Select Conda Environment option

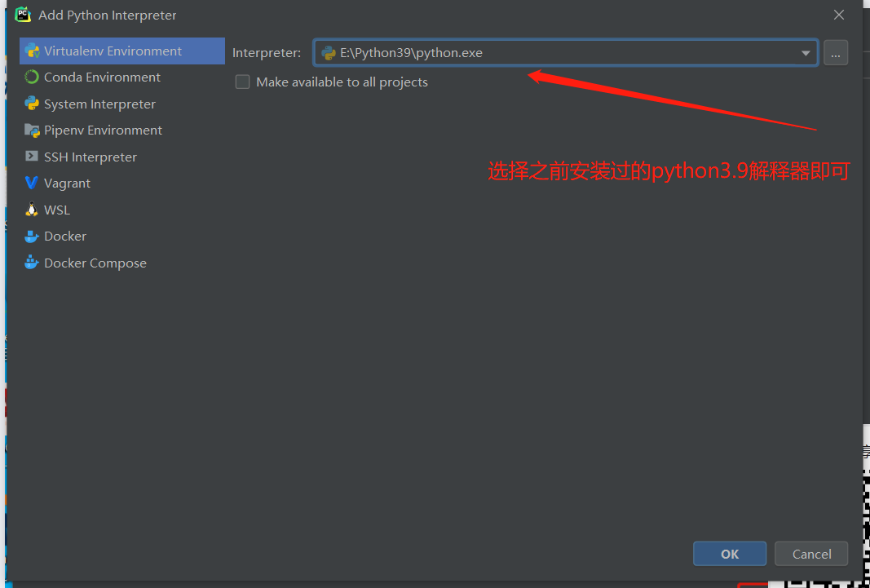point(122,77)
